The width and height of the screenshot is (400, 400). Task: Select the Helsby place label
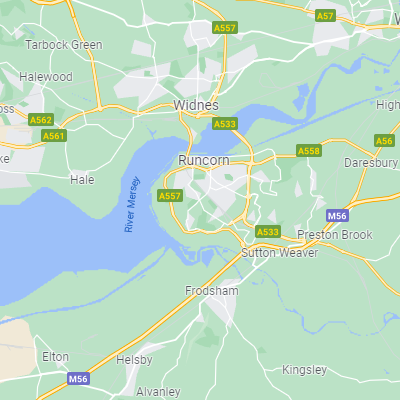click(134, 360)
